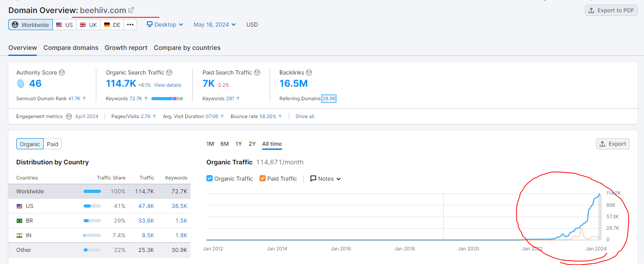Screen dimensions: 644x265
Task: Open Compare by countries tab
Action: [x=187, y=48]
